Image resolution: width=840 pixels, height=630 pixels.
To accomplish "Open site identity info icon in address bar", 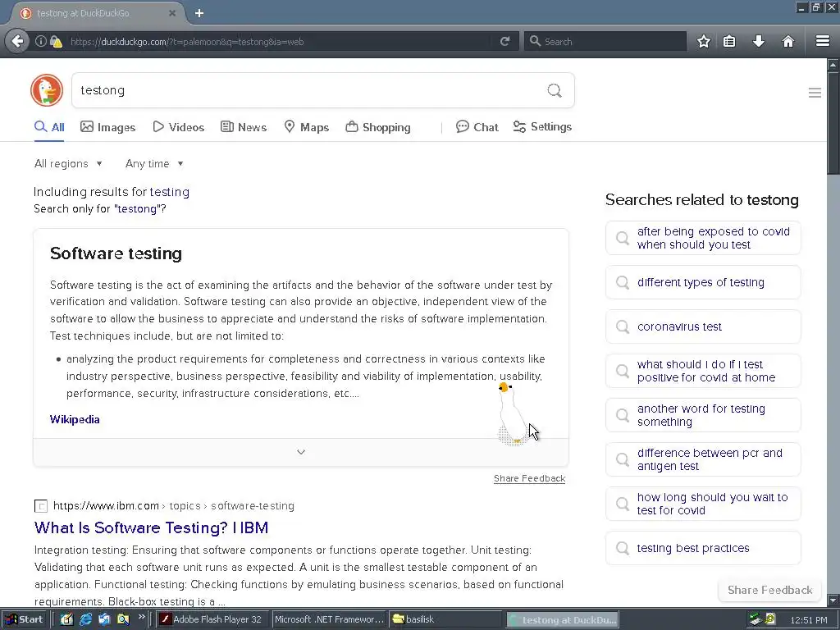I will click(41, 41).
